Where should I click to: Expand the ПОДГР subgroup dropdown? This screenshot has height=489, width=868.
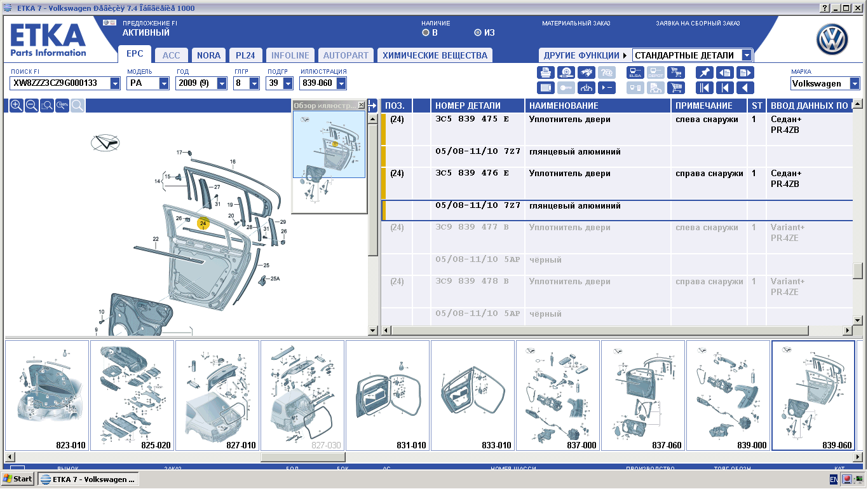point(287,83)
